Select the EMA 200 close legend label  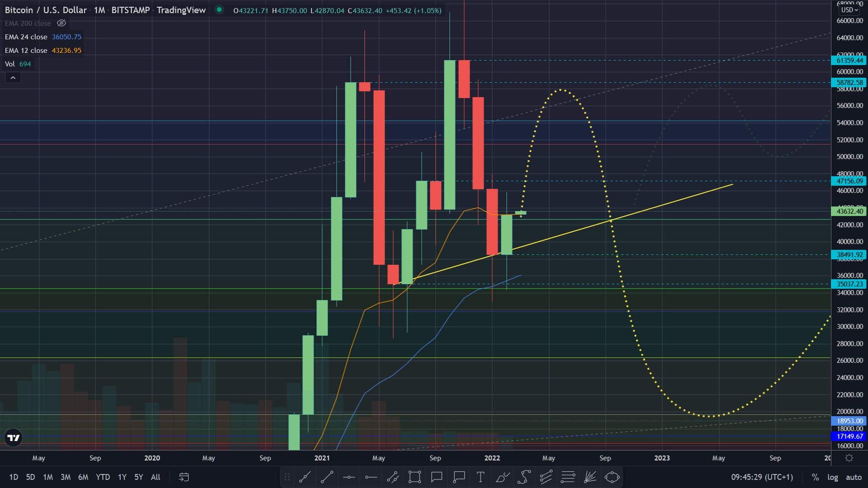28,23
